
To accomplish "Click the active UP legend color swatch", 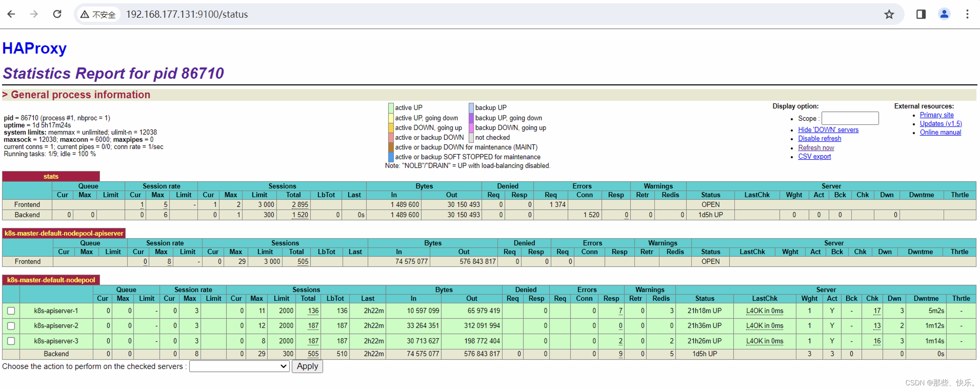I will pyautogui.click(x=391, y=108).
